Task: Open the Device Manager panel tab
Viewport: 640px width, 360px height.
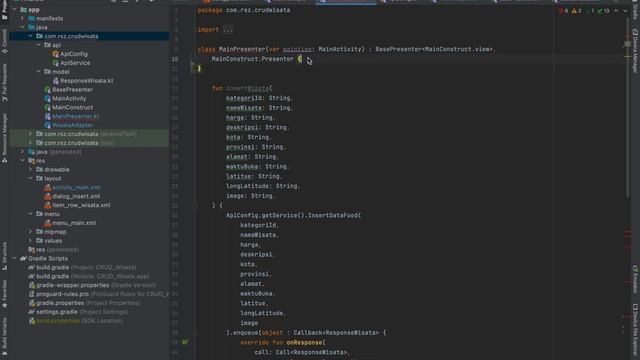Action: [635, 51]
